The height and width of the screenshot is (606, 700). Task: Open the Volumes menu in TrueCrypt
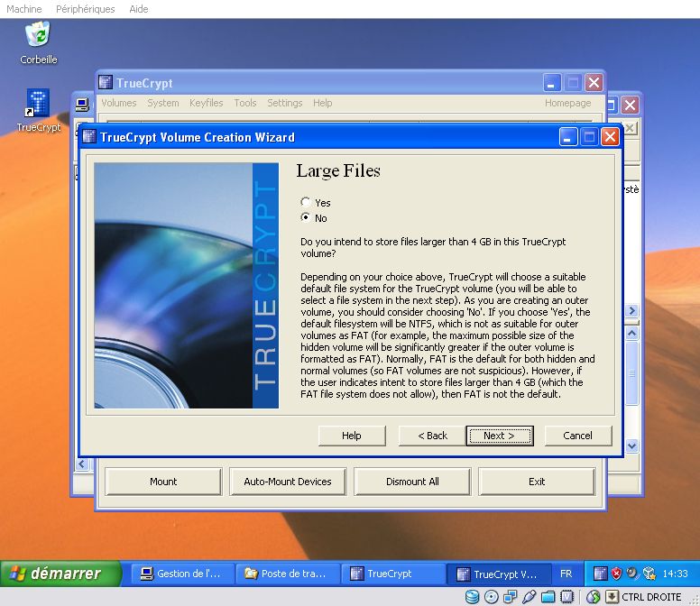[119, 103]
